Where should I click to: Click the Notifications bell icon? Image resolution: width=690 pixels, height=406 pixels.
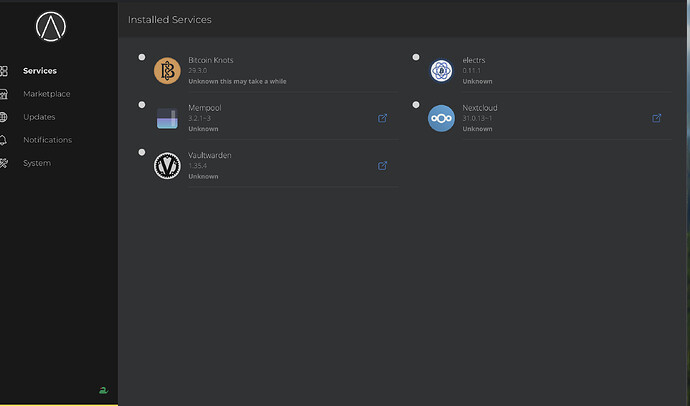coord(3,140)
